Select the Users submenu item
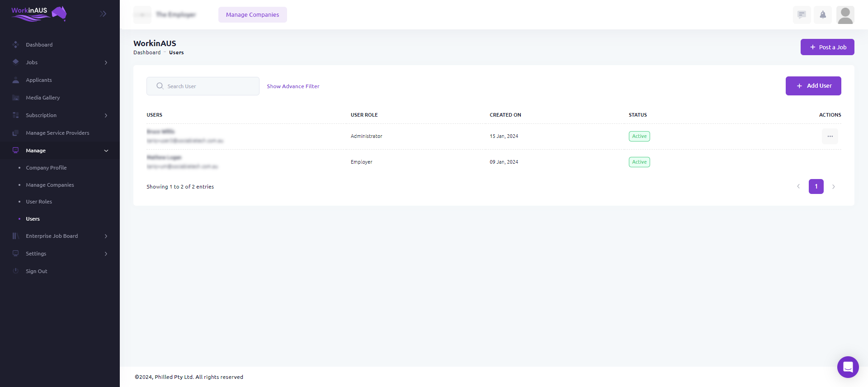 pyautogui.click(x=33, y=219)
